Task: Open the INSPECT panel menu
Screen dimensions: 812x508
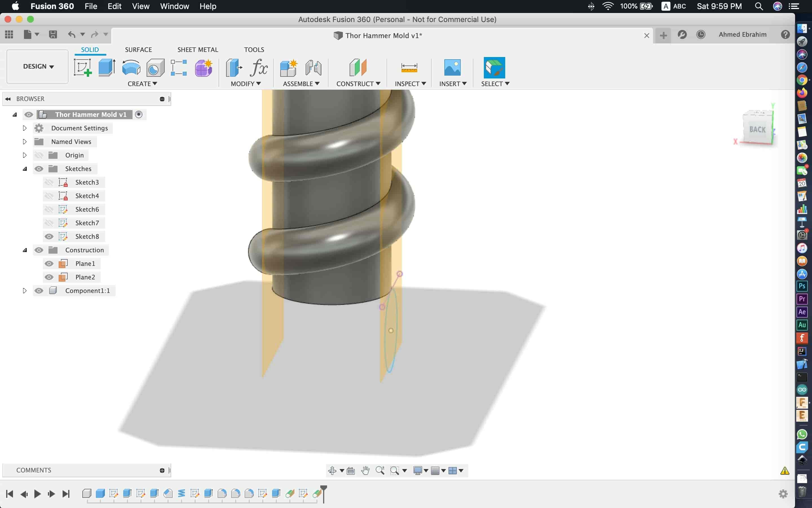Action: pos(410,84)
